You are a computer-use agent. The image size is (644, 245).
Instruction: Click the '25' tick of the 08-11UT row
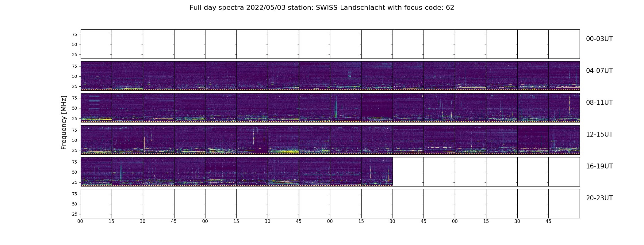click(75, 118)
